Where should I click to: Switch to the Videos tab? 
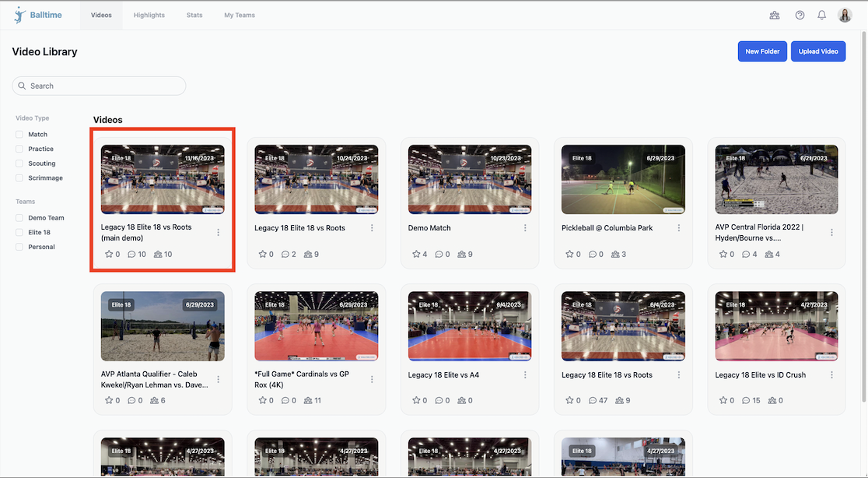101,16
